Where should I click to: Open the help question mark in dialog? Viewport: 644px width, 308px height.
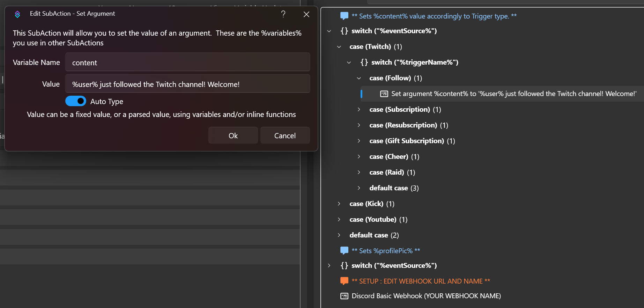click(283, 14)
